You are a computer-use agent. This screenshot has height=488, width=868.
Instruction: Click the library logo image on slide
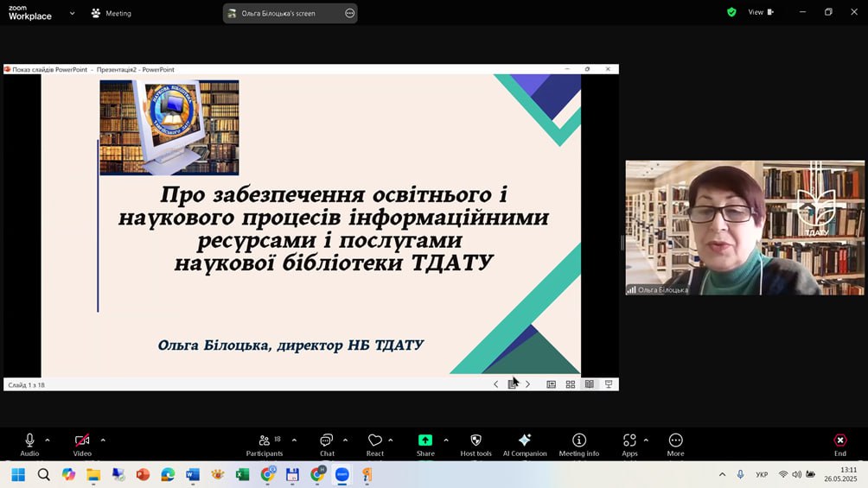pyautogui.click(x=169, y=128)
